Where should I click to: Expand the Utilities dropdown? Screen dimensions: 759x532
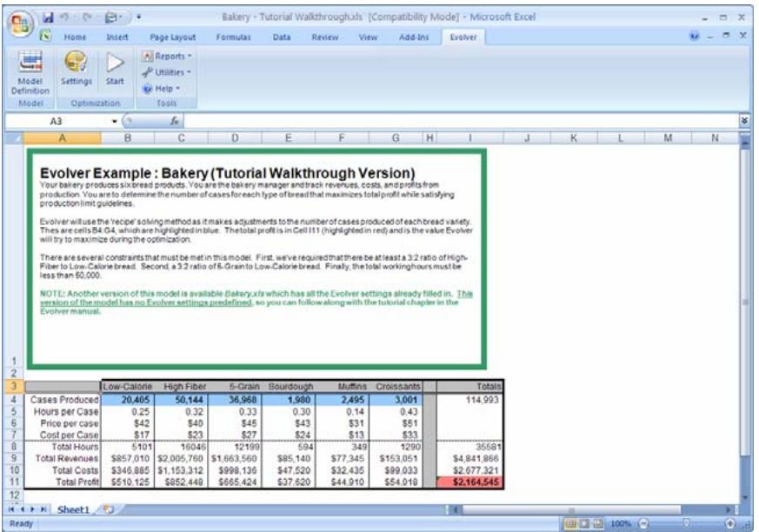166,72
